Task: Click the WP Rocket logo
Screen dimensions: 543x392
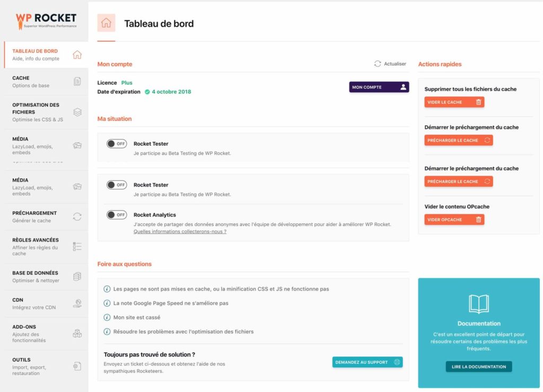Action: point(46,20)
